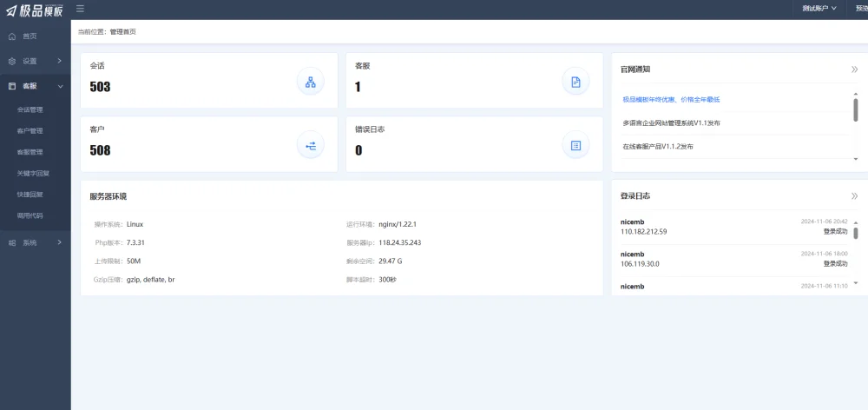Click the 管理首页 breadcrumb
This screenshot has width=868, height=410.
123,32
